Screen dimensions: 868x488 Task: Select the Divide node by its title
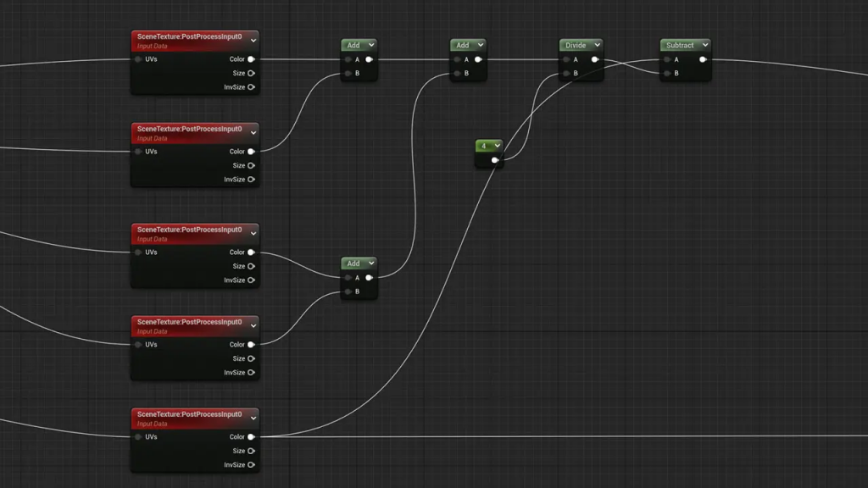tap(576, 45)
